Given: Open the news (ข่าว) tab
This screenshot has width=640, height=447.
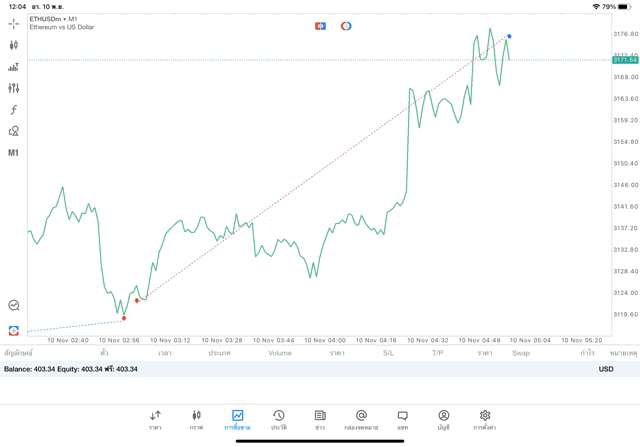Looking at the screenshot, I should click(x=320, y=420).
